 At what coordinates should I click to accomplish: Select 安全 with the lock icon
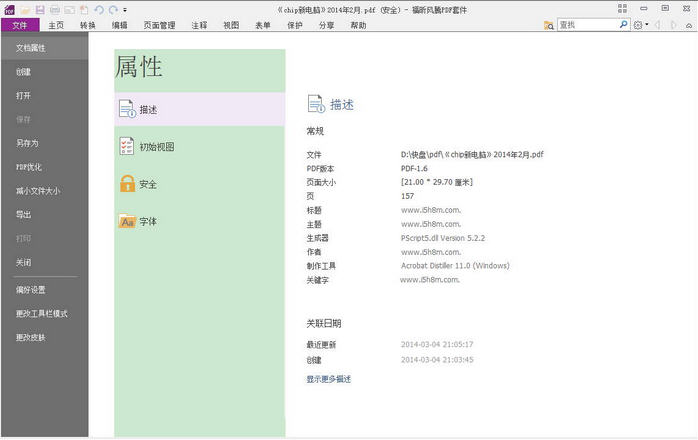(x=148, y=184)
